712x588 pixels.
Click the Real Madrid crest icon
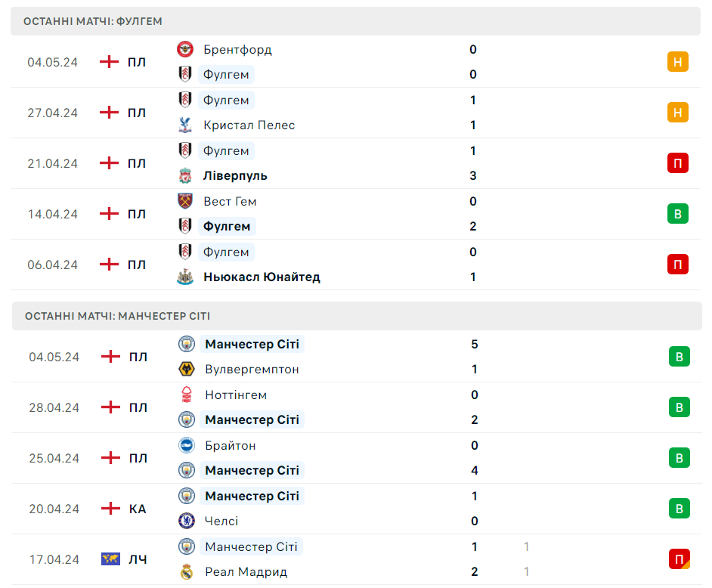point(187,571)
